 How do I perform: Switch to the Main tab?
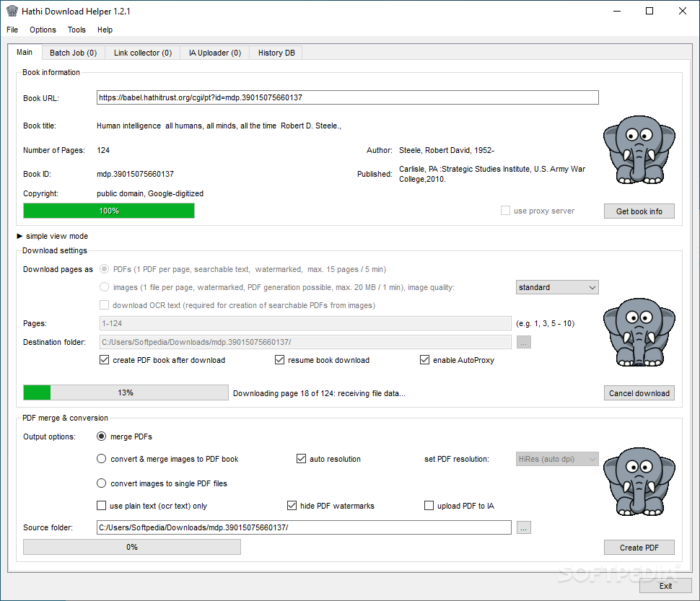coord(25,52)
